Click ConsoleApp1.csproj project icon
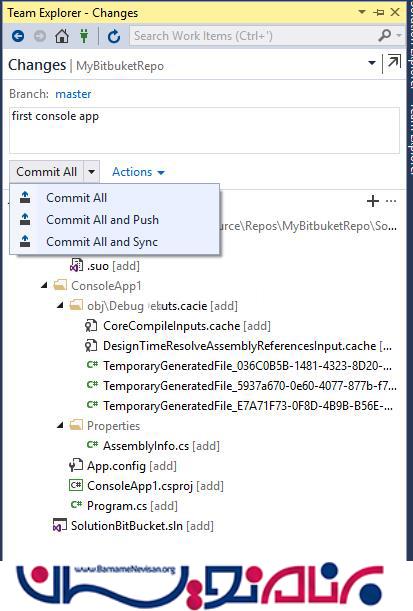Viewport: 413px width, 611px height. pos(76,485)
